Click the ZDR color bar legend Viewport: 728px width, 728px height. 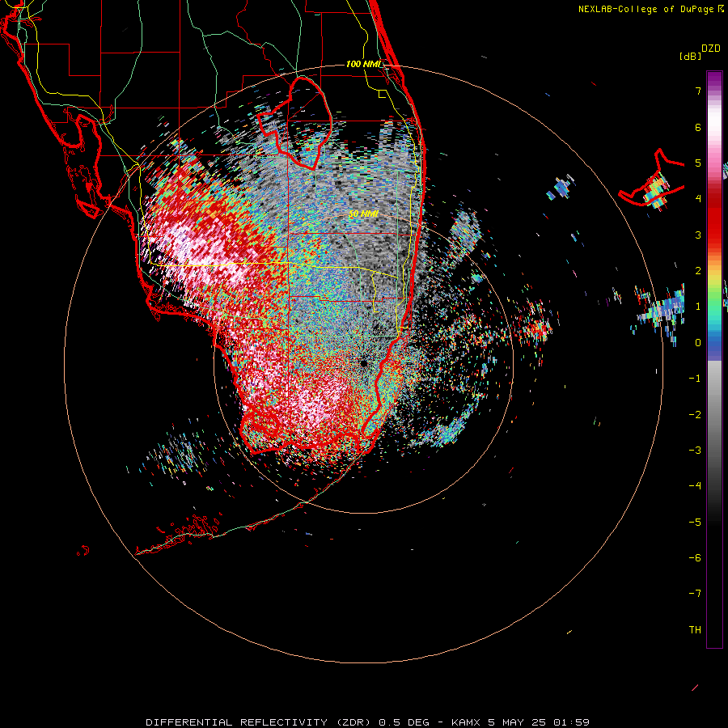click(x=714, y=359)
